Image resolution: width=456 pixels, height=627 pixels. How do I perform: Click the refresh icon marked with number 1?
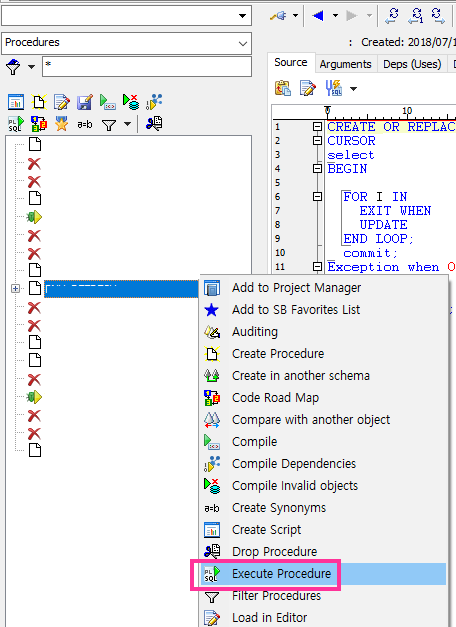[x=416, y=16]
